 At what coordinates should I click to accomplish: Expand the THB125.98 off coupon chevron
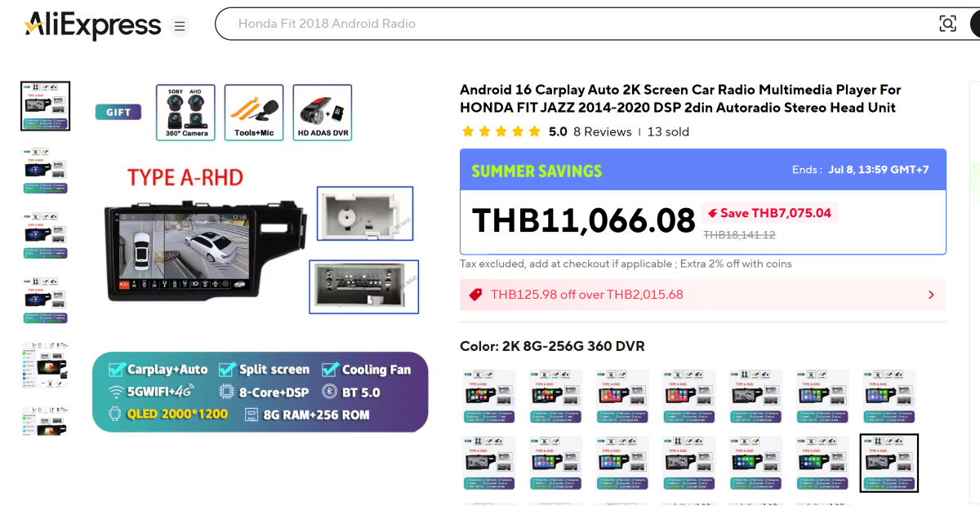pos(931,295)
